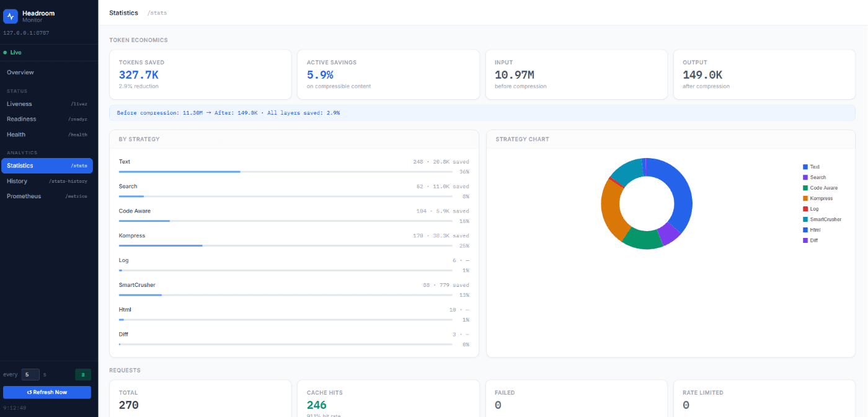This screenshot has width=868, height=417.
Task: Click the Refresh Now button
Action: [47, 392]
